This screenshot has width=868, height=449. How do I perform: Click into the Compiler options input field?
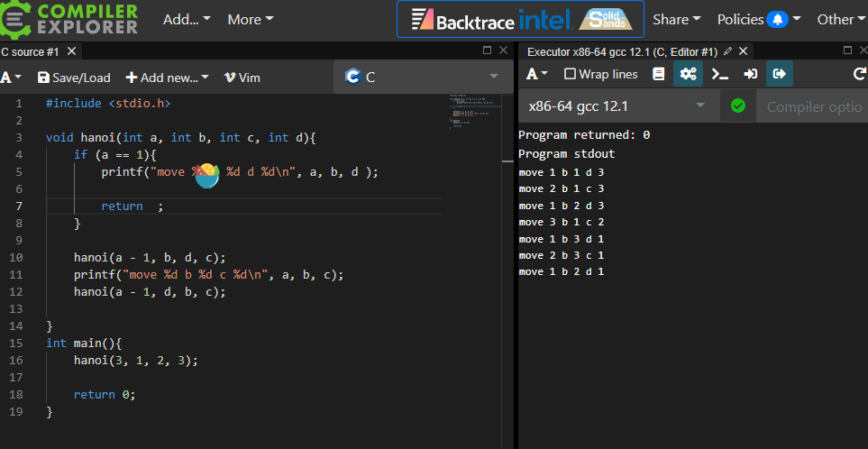tap(814, 106)
